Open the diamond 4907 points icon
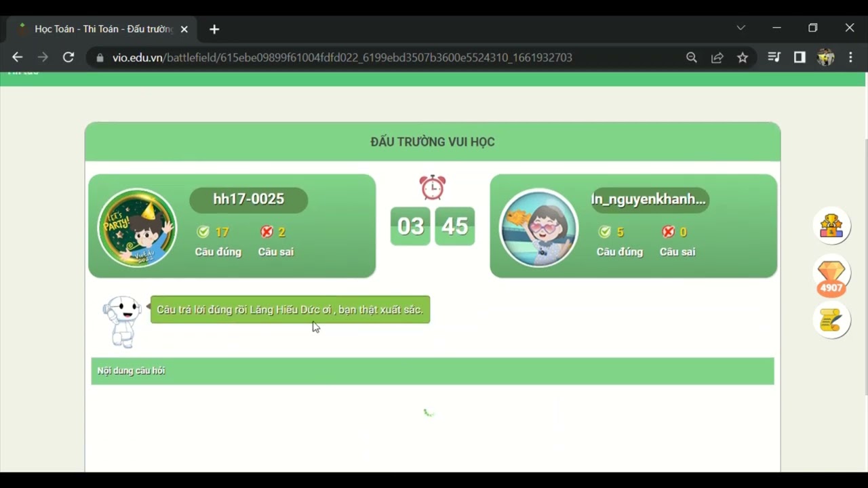The width and height of the screenshot is (868, 488). [x=831, y=275]
